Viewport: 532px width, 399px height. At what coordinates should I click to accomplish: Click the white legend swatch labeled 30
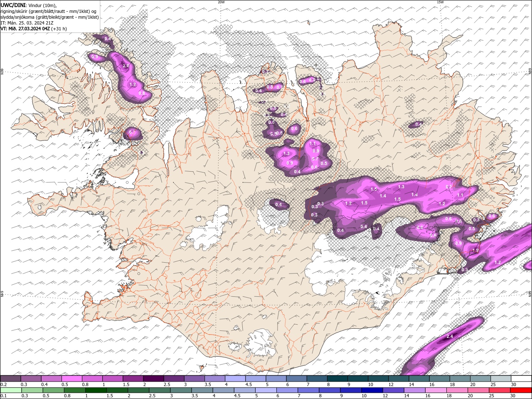(521, 379)
